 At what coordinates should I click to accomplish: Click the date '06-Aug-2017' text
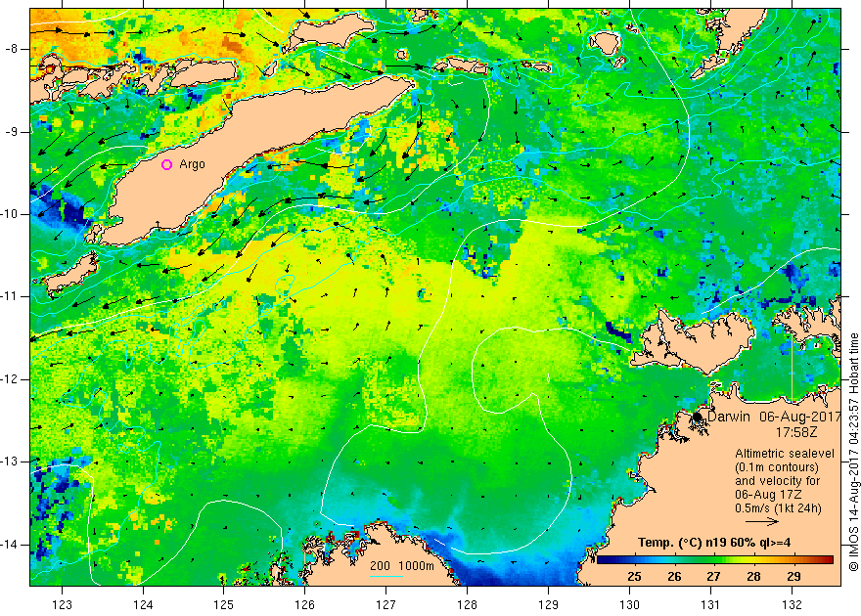[800, 417]
